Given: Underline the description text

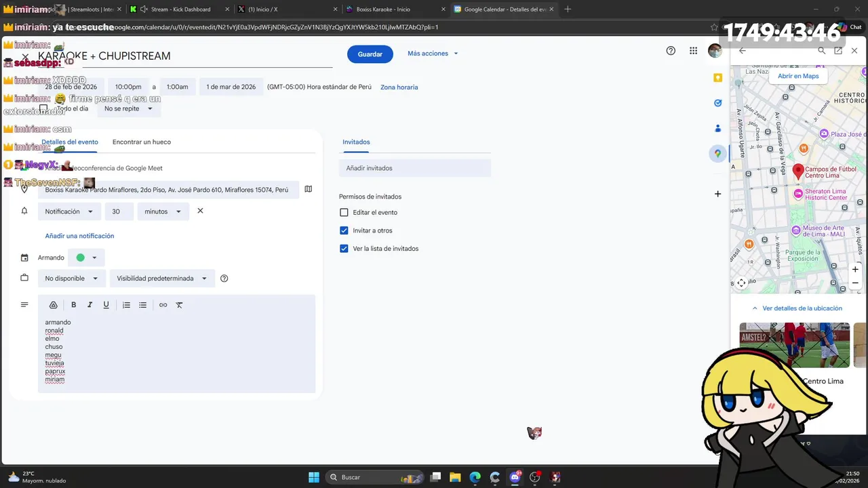Looking at the screenshot, I should [106, 305].
